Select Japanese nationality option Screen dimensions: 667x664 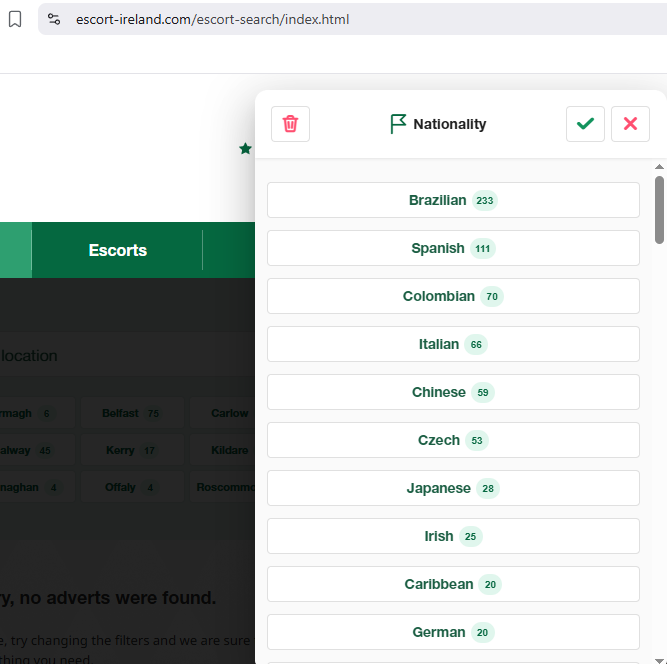[x=453, y=488]
